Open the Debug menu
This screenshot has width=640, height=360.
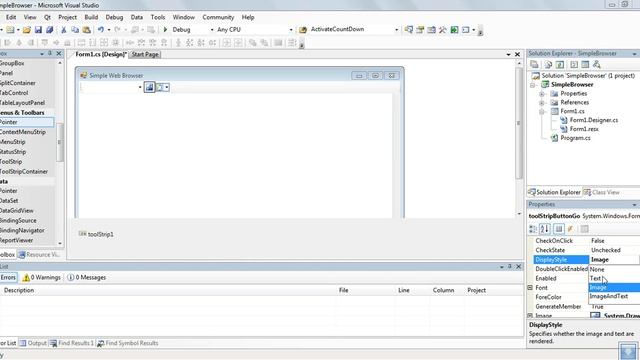[x=114, y=17]
